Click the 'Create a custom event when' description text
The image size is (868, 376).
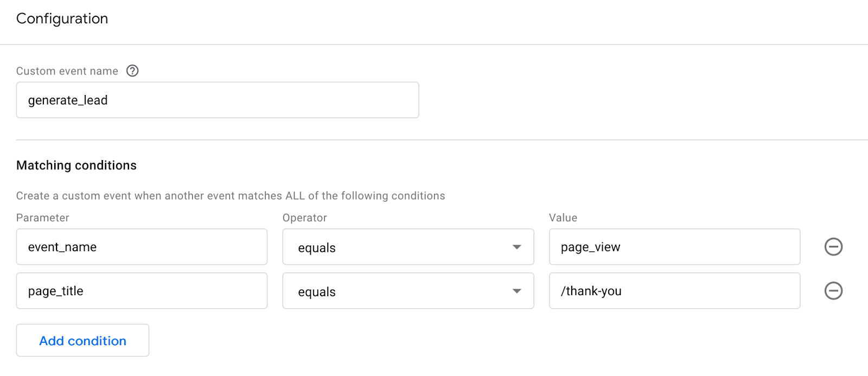point(231,196)
